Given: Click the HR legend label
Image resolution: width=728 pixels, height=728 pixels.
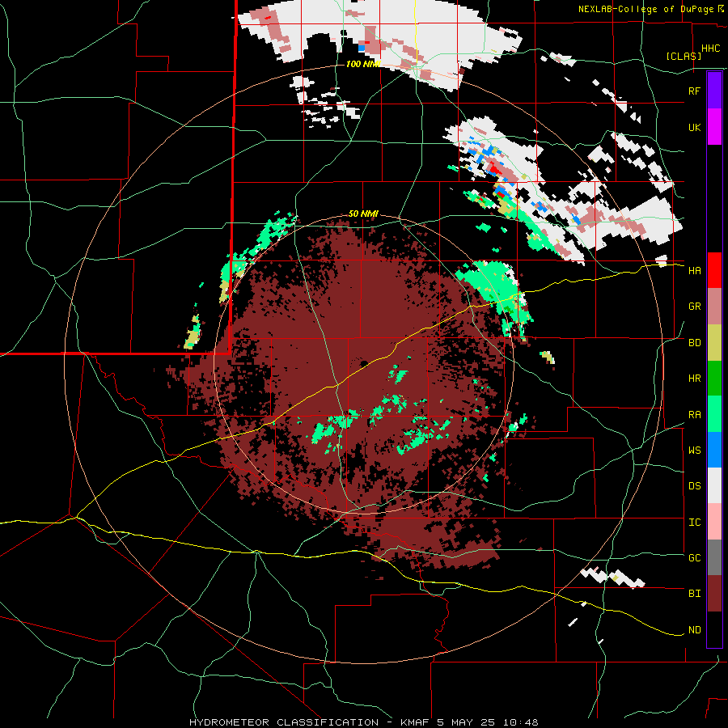Looking at the screenshot, I should 694,379.
